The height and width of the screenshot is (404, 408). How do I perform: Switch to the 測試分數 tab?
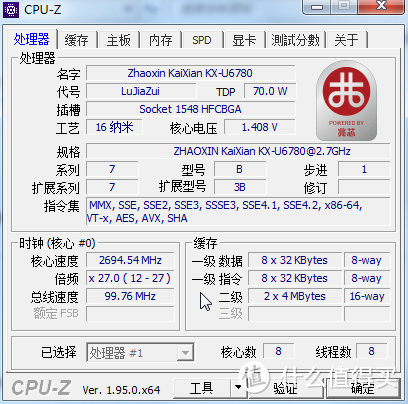pyautogui.click(x=295, y=40)
